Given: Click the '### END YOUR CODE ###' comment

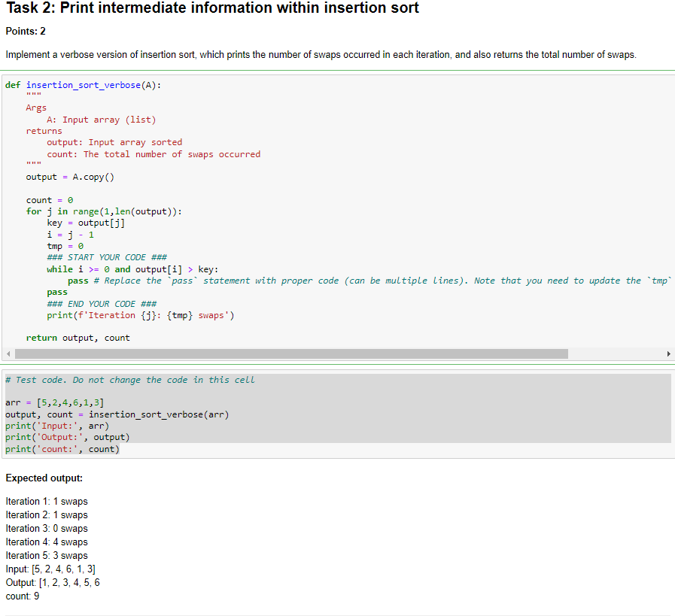Looking at the screenshot, I should click(x=102, y=304).
